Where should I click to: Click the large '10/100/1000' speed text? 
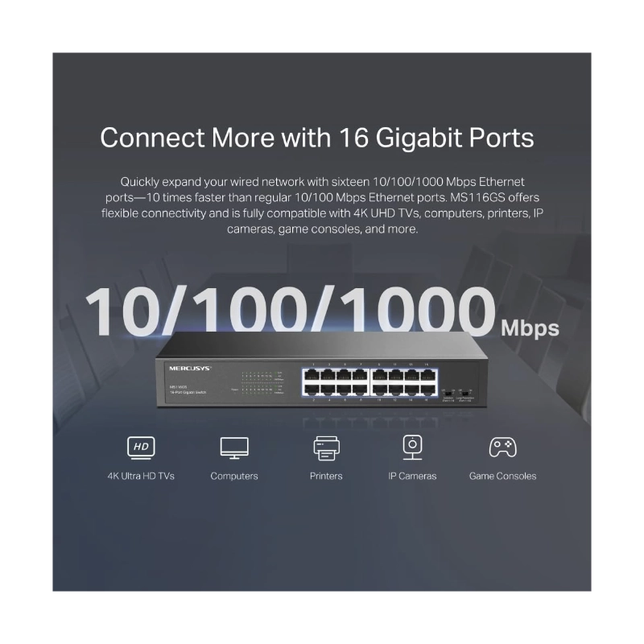click(291, 311)
